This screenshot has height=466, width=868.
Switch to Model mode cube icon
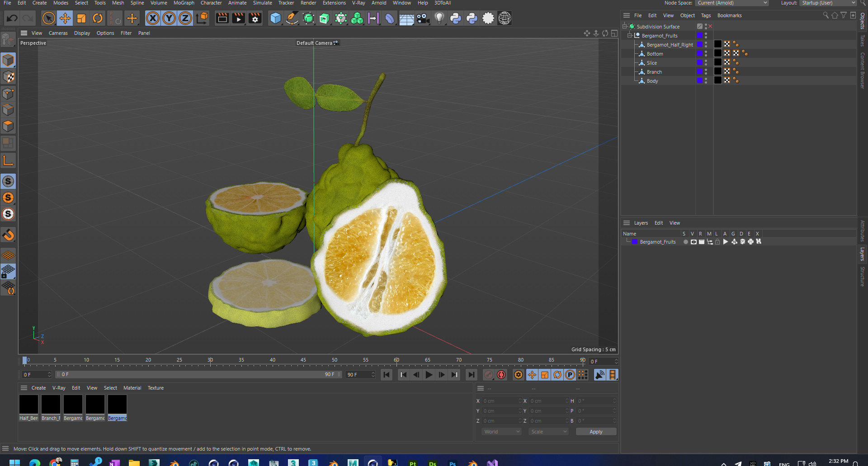coord(8,60)
